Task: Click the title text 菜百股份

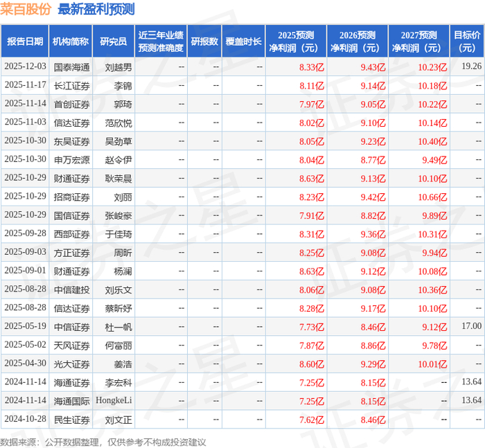Action: click(26, 9)
